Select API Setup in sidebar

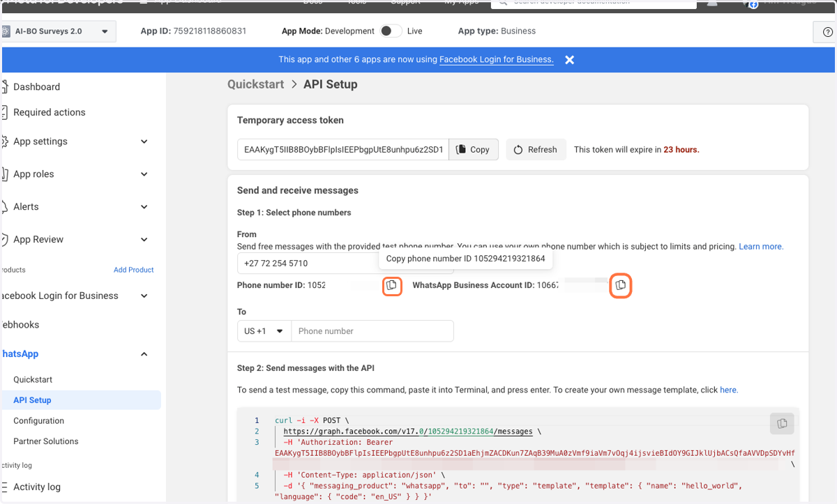(x=32, y=400)
